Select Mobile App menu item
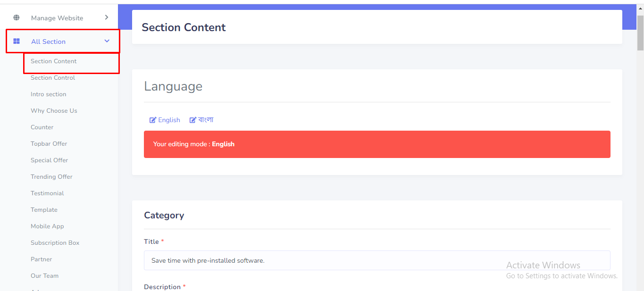 pos(47,226)
